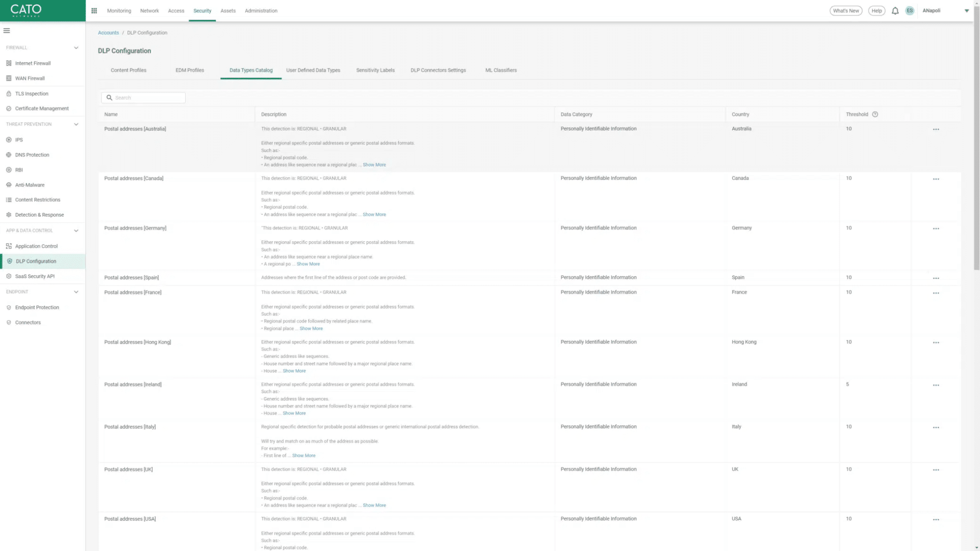
Task: Click the notifications bell icon
Action: click(895, 11)
